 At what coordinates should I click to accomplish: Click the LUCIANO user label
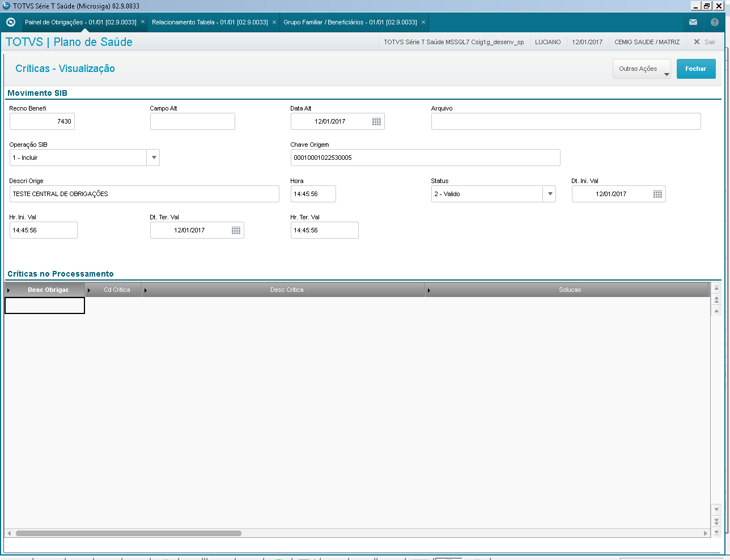(548, 42)
